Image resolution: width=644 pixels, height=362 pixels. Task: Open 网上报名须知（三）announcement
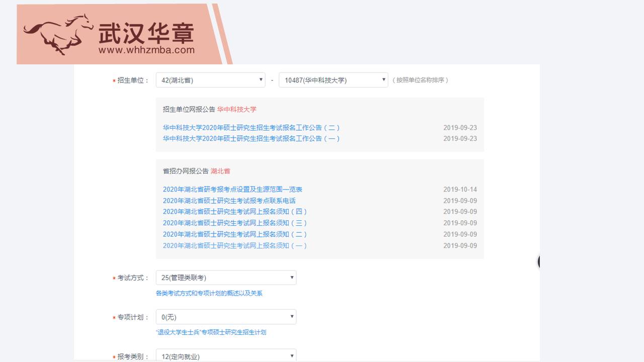click(235, 223)
